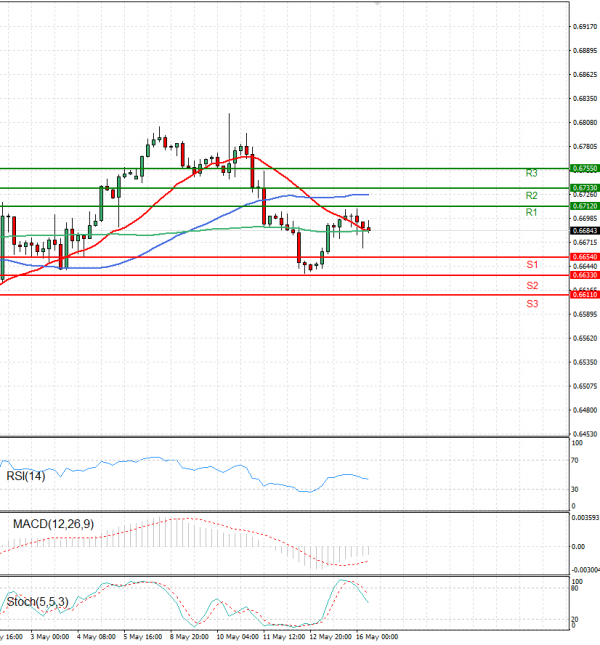This screenshot has height=645, width=600.
Task: Click the 0.65895 price axis value
Action: point(585,314)
